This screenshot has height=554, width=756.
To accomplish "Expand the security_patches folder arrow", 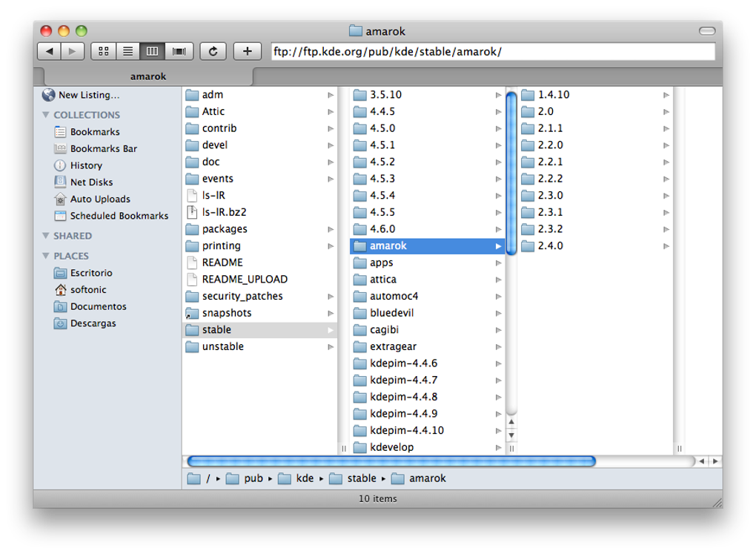I will tap(331, 297).
